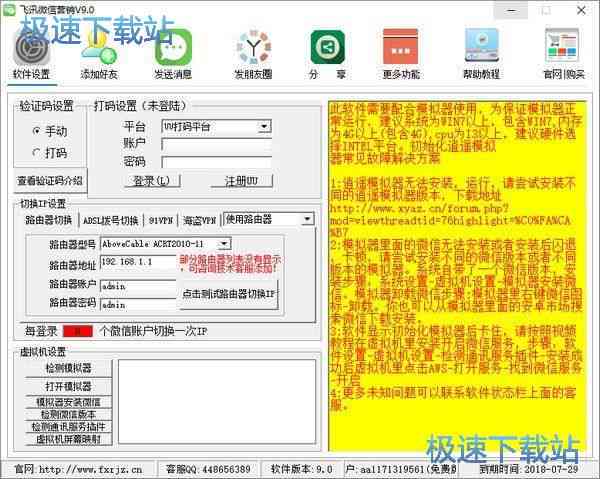Click the 官网 http://www.fxrjz.cn status entry
The width and height of the screenshot is (600, 479).
pyautogui.click(x=78, y=469)
